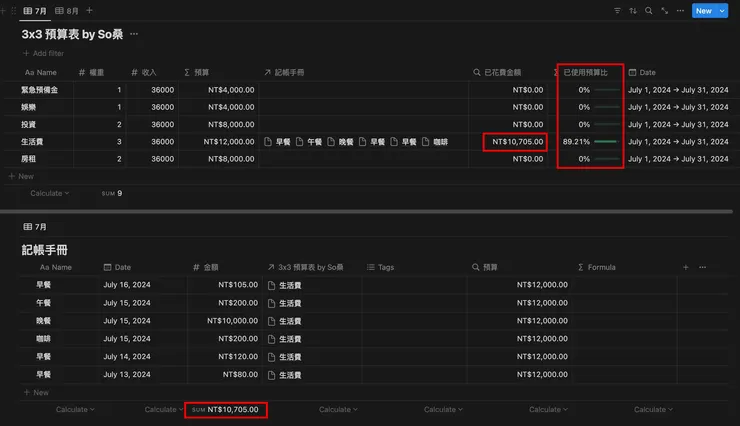The width and height of the screenshot is (740, 426).
Task: Open Calculate dropdown under 記帳手冊 預算 column
Action: point(548,409)
